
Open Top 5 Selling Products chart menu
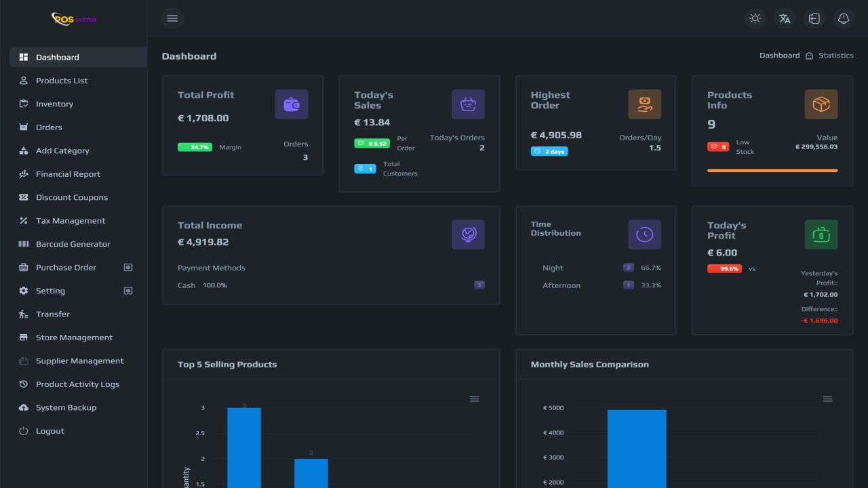(x=475, y=399)
